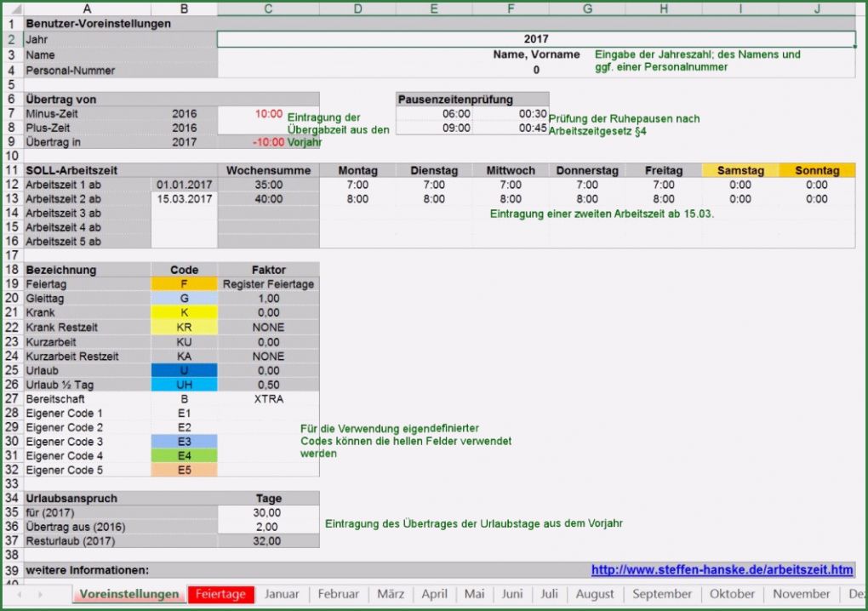Click the previous sheet navigation arrow
Viewport: 868px width, 611px height.
coord(18,594)
